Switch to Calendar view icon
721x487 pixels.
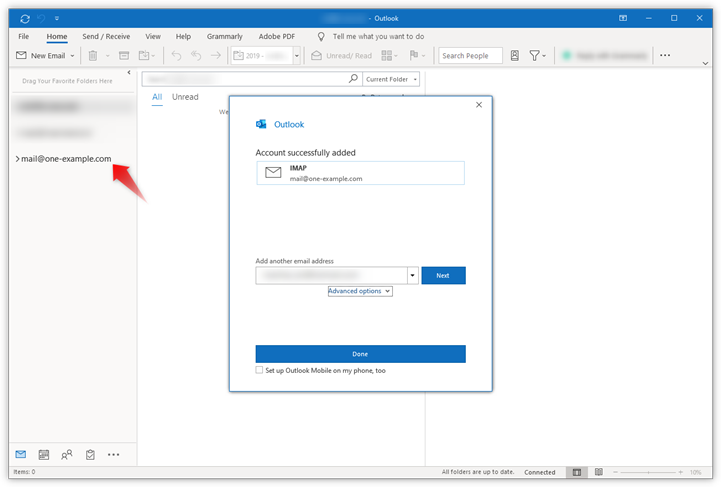pyautogui.click(x=44, y=455)
